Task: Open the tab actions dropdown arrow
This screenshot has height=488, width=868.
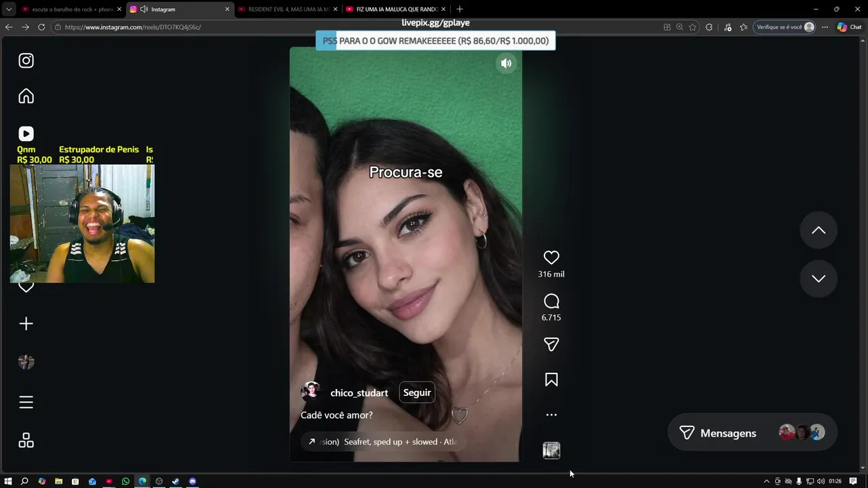Action: 8,9
